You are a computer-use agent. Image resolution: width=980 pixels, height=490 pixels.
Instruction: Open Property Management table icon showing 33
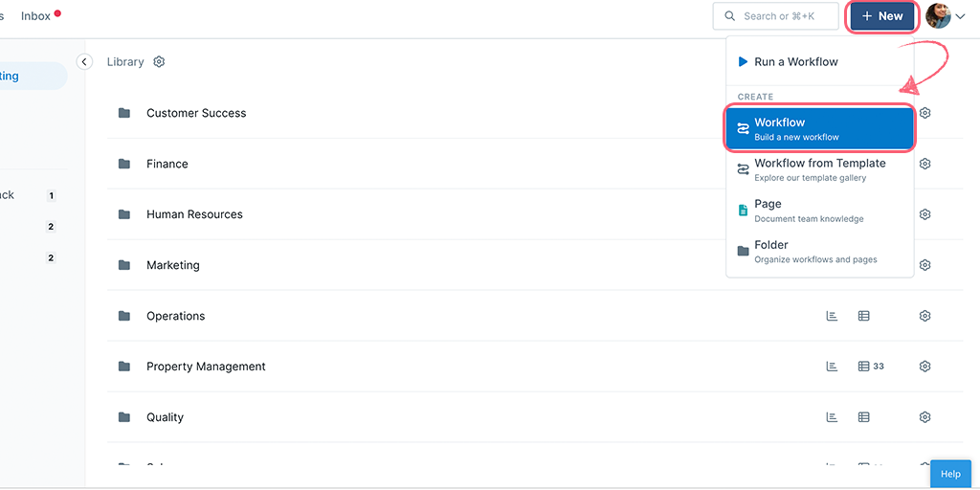pos(870,367)
